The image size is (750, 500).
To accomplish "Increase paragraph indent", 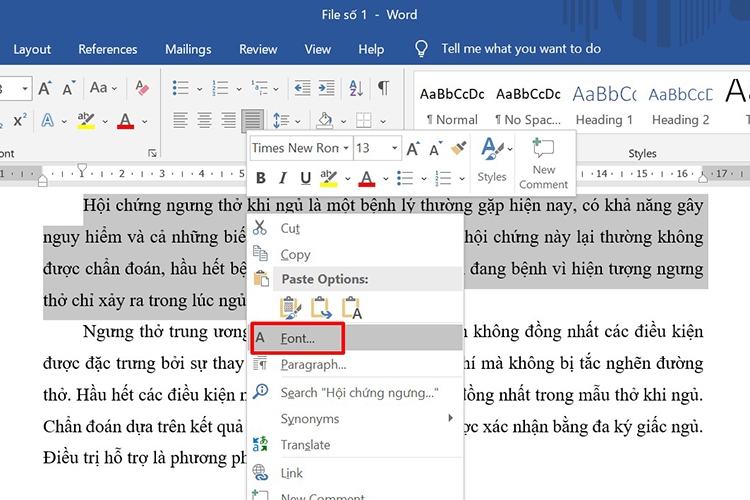I will click(327, 88).
